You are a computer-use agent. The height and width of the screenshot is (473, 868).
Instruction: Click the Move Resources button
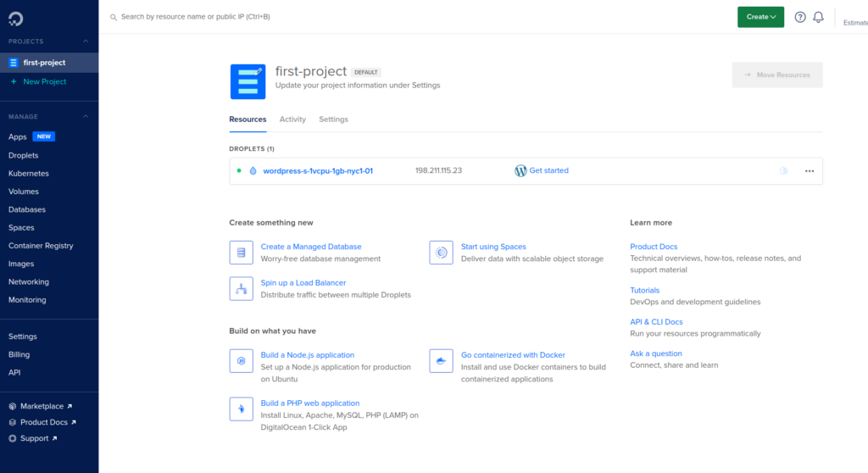[777, 75]
